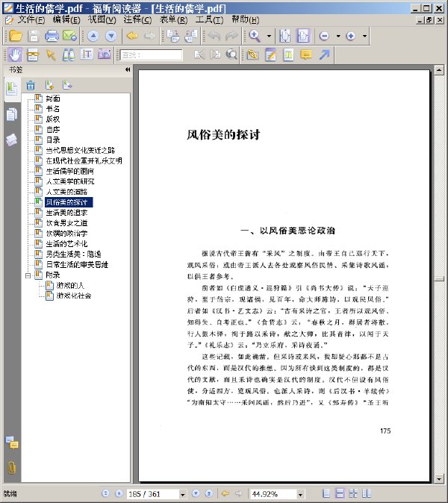The image size is (448, 503).
Task: Select the 游戏化社会 bookmark
Action: point(74,296)
